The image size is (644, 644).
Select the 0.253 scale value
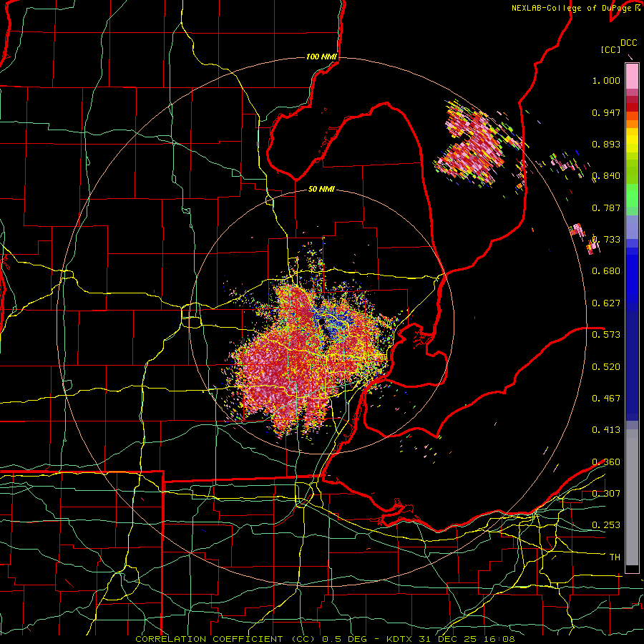(x=606, y=525)
